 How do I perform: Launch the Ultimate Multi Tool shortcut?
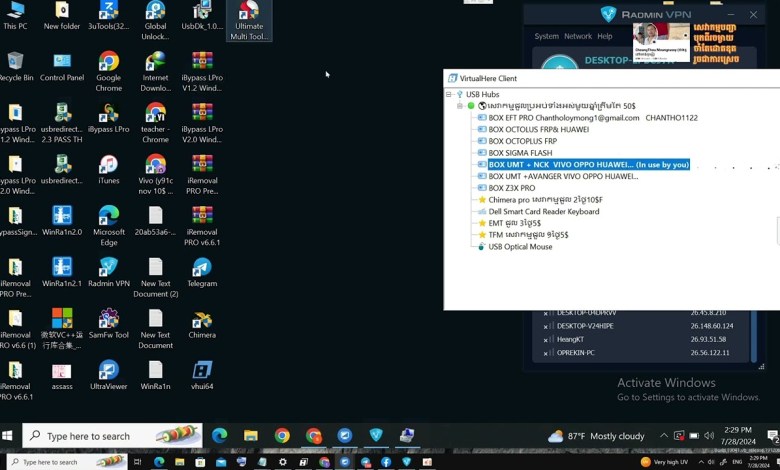click(249, 20)
